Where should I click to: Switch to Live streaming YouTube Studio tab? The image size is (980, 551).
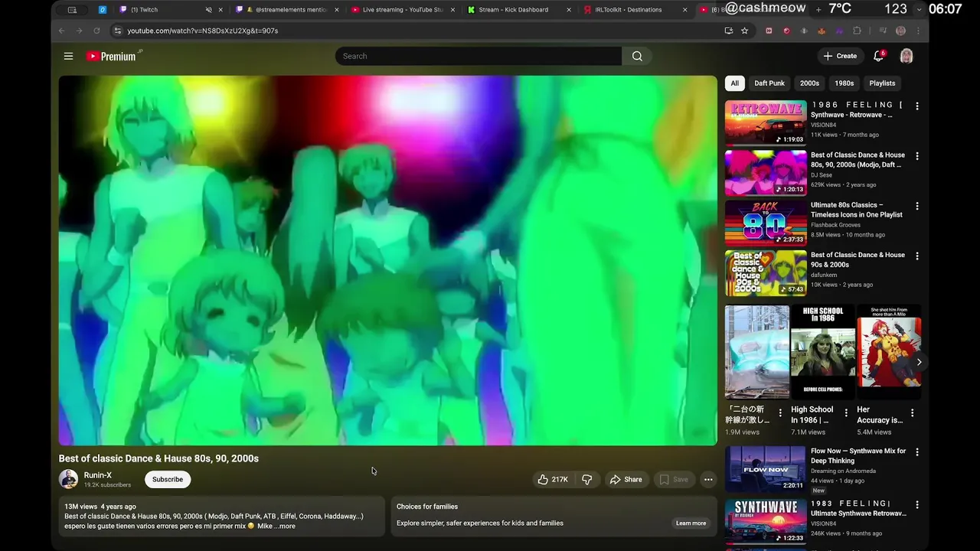[x=402, y=10]
